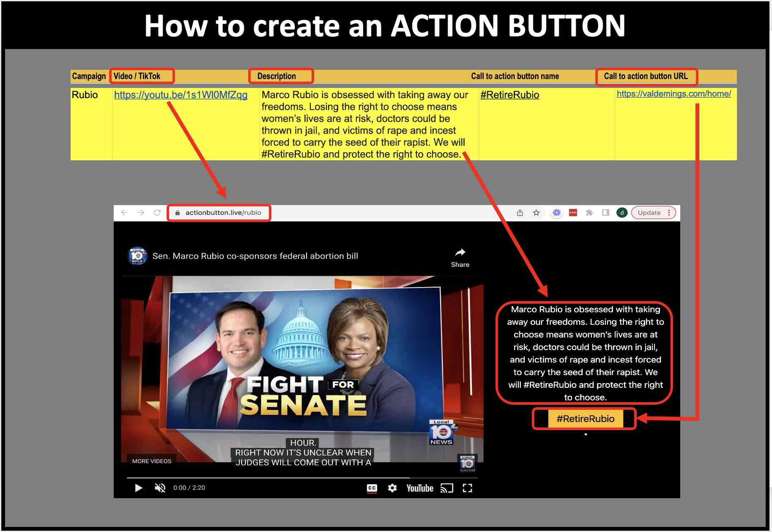Click the video Share arrow

coord(460,258)
